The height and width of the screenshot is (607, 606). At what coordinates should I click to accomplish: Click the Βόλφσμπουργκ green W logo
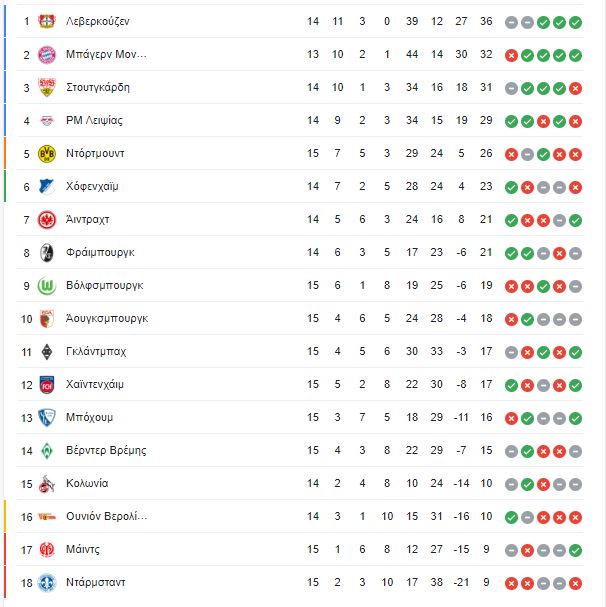(x=47, y=286)
